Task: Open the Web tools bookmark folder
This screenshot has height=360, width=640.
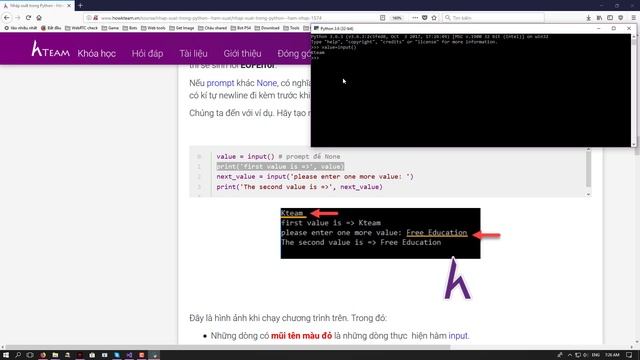Action: pos(153,28)
